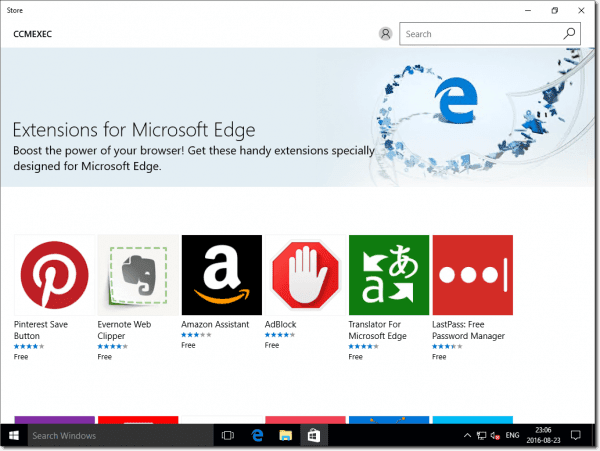Click the purple app tile in the second row
Image resolution: width=600 pixels, height=451 pixels.
(54, 420)
